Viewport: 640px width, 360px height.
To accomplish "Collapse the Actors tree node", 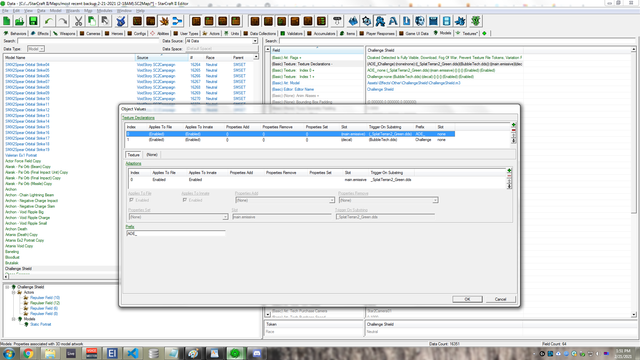I will (x=13, y=293).
